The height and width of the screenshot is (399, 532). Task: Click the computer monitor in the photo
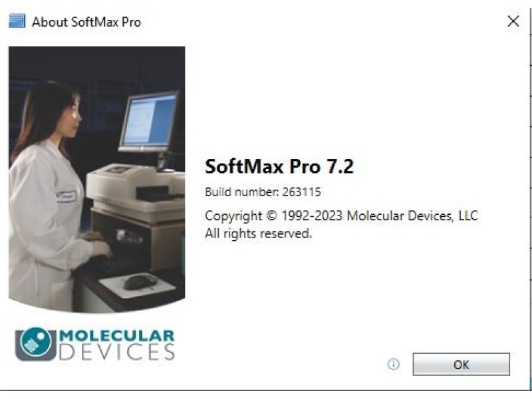point(149,122)
